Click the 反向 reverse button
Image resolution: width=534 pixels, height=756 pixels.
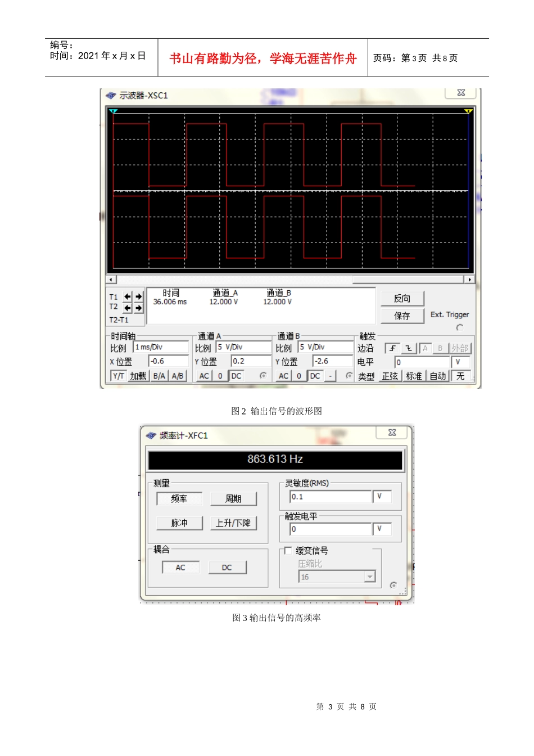[402, 298]
